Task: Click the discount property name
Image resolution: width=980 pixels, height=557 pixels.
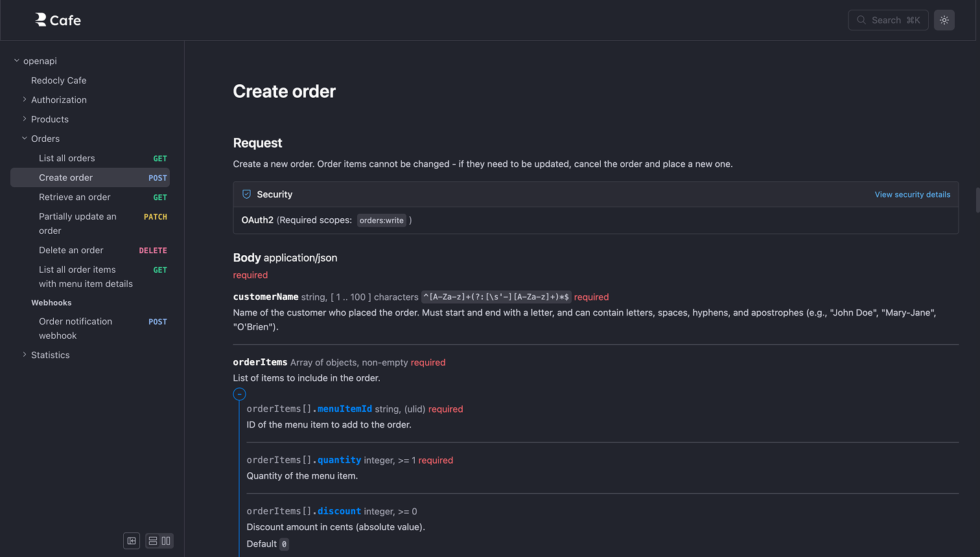Action: coord(339,511)
